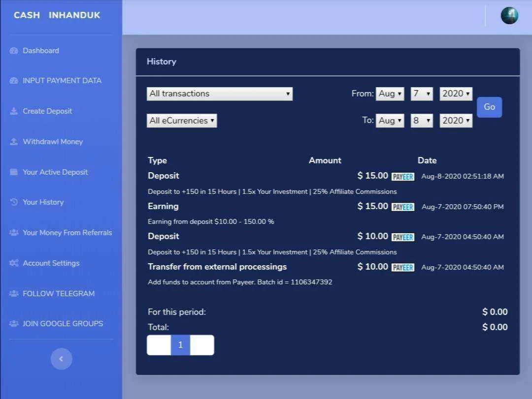The image size is (532, 399).
Task: Click the JOIN GOOGLE GROUPS group icon
Action: [x=14, y=323]
